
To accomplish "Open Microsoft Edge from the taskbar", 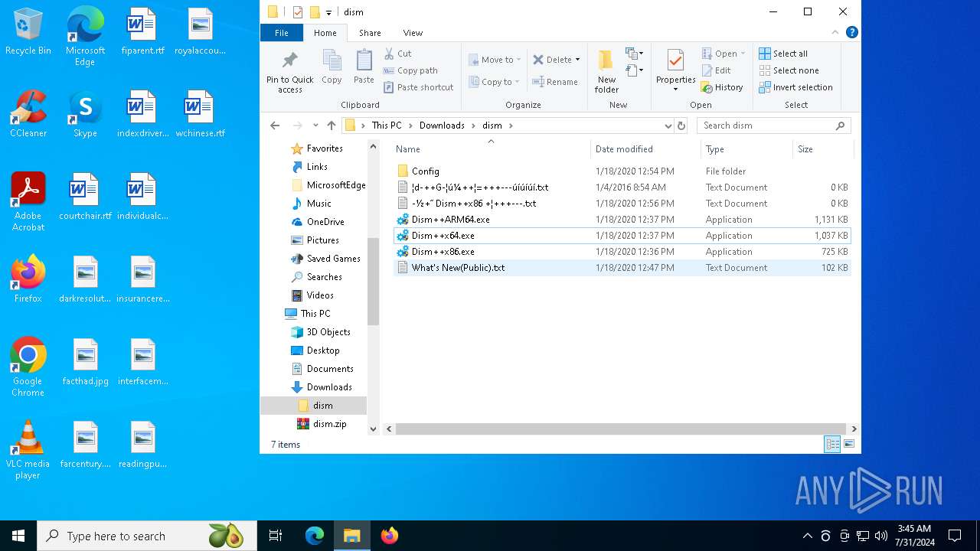I will [315, 536].
